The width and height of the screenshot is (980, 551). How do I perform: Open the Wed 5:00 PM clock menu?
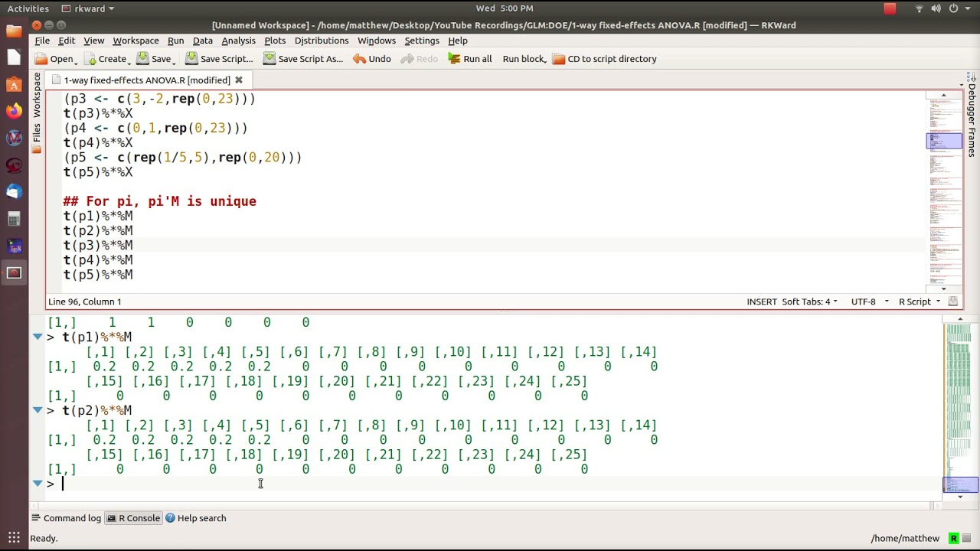point(504,8)
